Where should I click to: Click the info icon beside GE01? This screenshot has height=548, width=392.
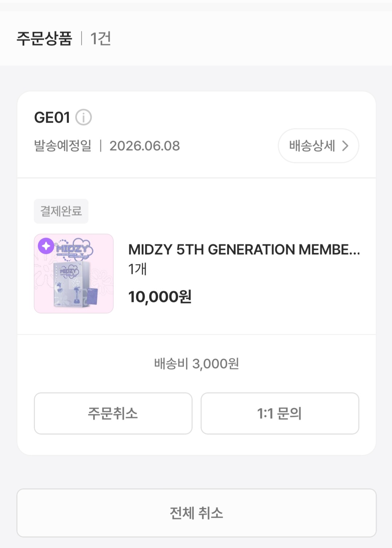click(83, 118)
